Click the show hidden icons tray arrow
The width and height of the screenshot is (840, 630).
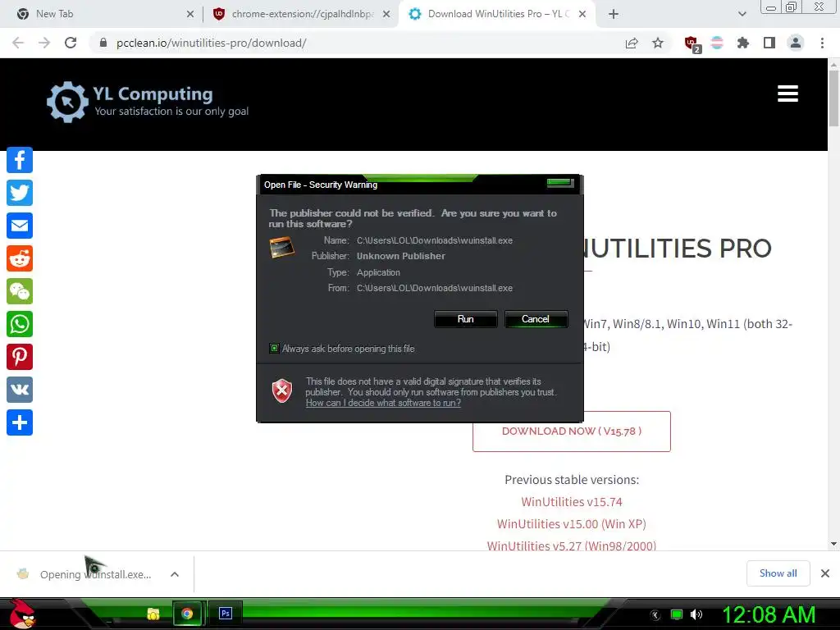pyautogui.click(x=655, y=614)
